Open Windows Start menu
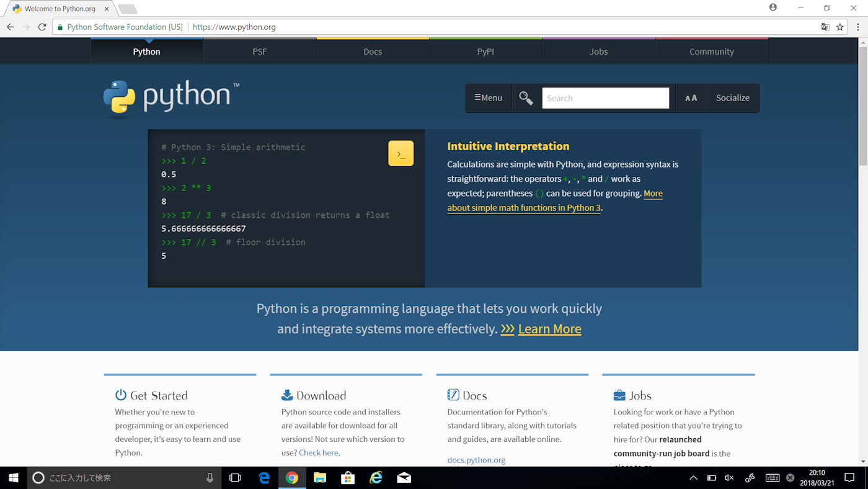The image size is (868, 489). coord(13,478)
